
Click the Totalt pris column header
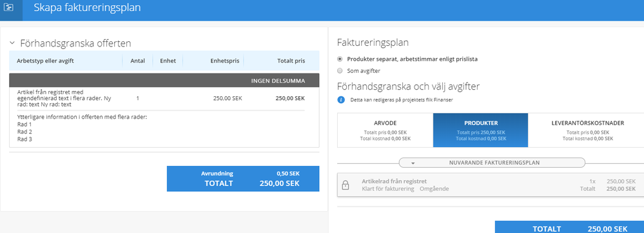(x=291, y=61)
